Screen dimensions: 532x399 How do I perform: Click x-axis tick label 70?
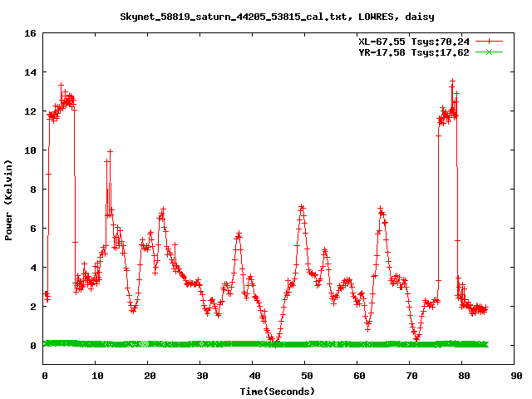pos(411,376)
